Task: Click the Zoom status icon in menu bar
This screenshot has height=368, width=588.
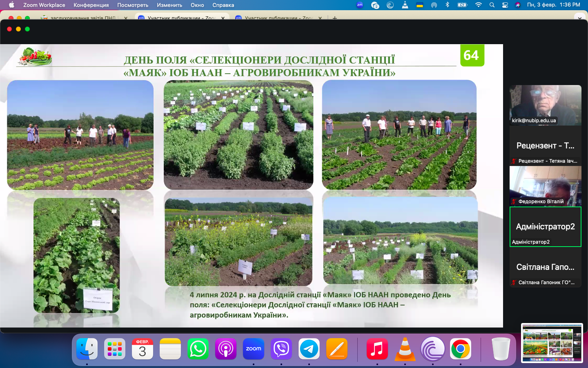Action: pyautogui.click(x=360, y=5)
